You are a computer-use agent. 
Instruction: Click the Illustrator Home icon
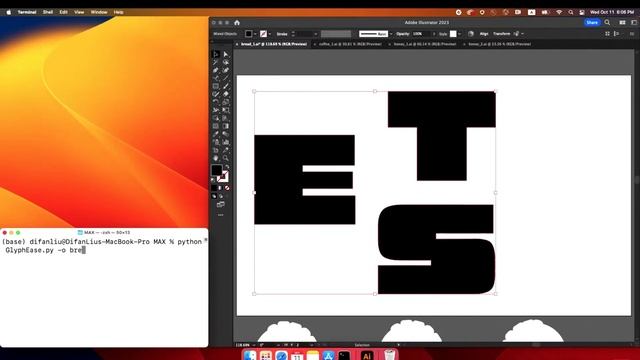pyautogui.click(x=237, y=23)
